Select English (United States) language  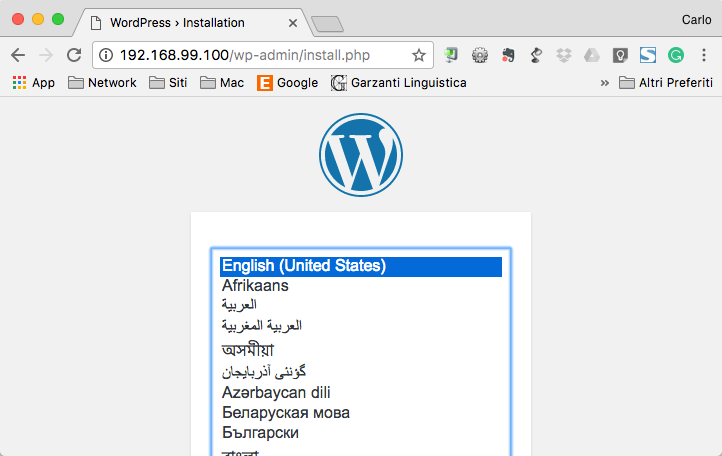361,266
